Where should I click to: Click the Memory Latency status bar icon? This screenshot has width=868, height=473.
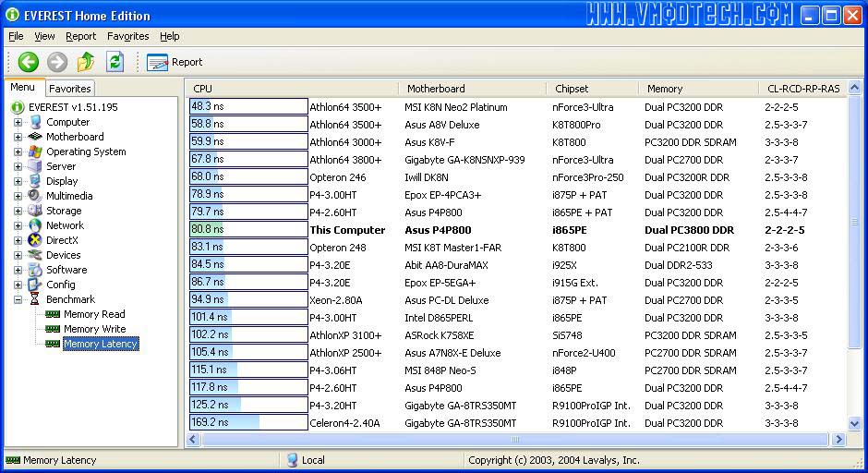point(13,460)
